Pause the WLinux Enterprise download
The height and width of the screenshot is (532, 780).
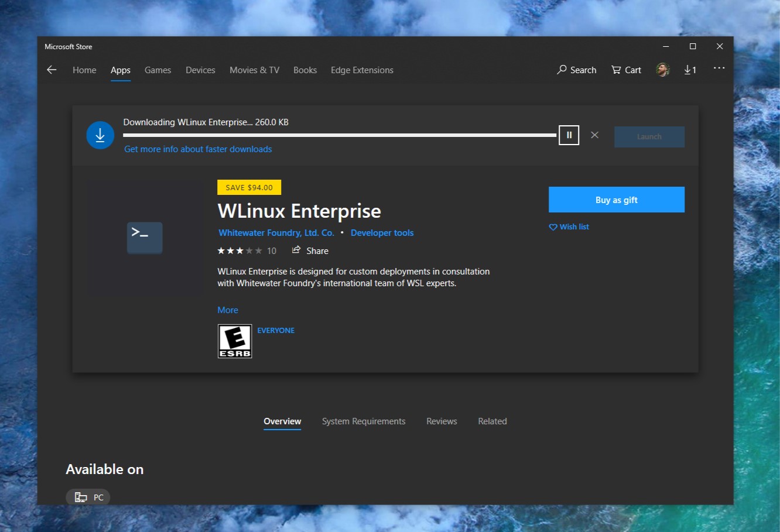(569, 135)
